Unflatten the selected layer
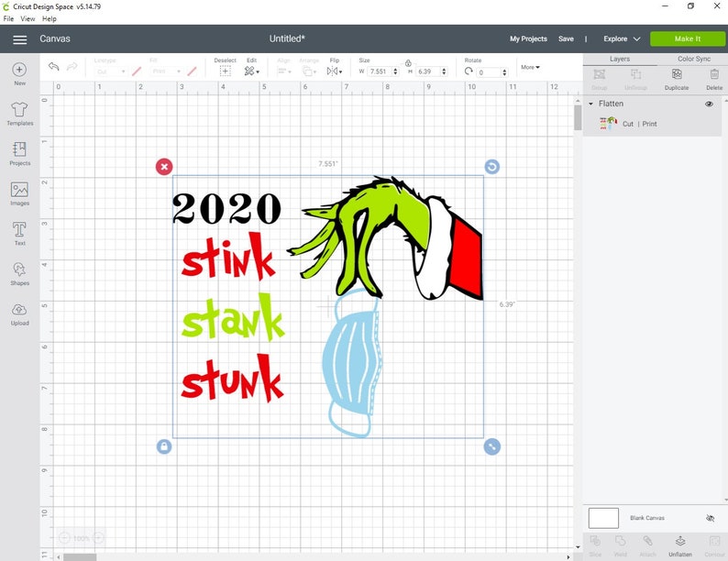The width and height of the screenshot is (728, 561). point(680,545)
